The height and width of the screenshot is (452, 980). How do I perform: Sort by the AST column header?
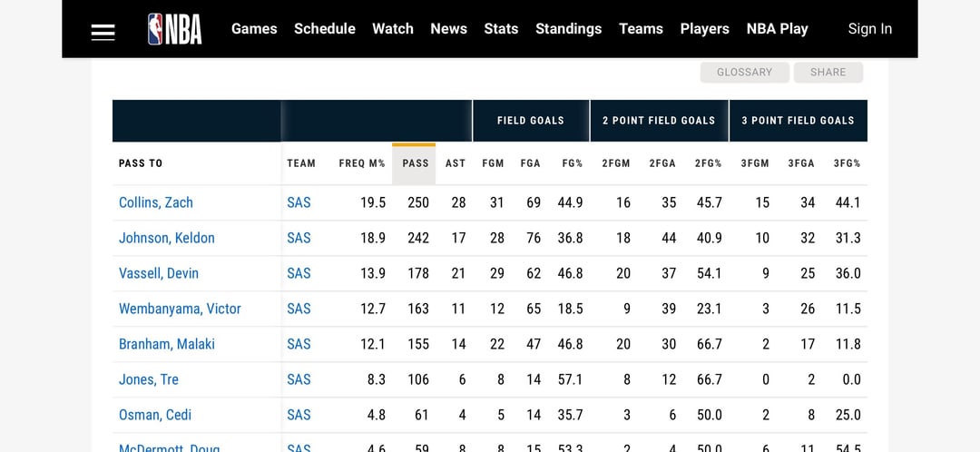coord(456,163)
